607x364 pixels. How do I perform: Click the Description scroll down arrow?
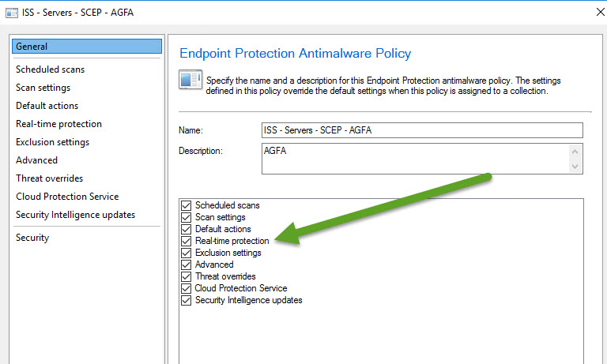tap(575, 167)
